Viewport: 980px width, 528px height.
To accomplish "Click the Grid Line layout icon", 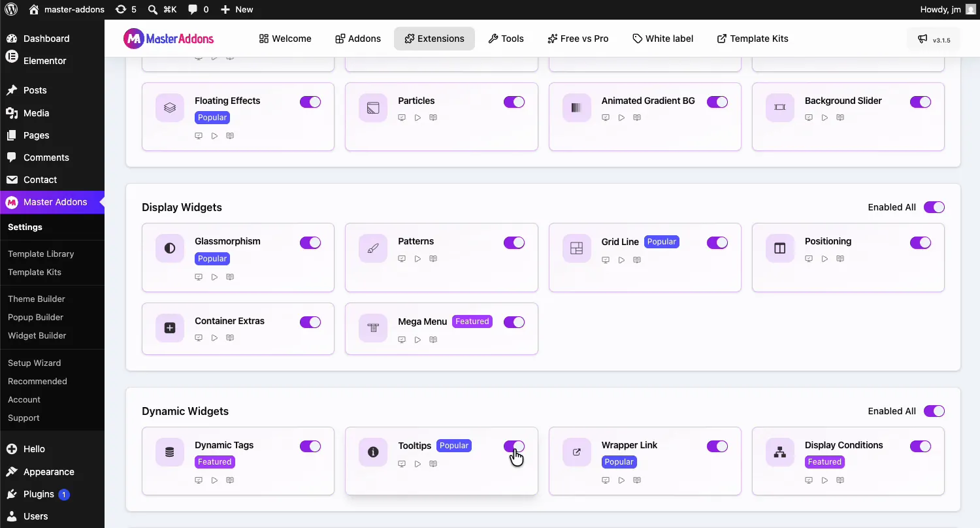I will (x=576, y=248).
